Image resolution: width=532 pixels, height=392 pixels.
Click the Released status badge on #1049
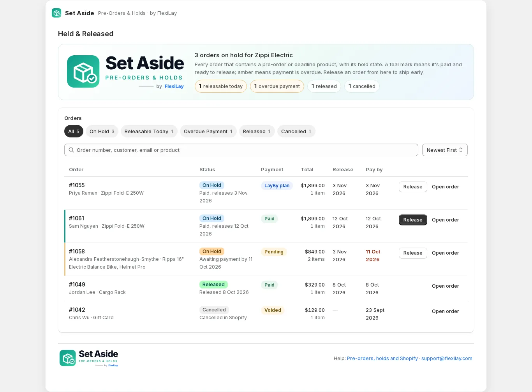click(x=213, y=285)
